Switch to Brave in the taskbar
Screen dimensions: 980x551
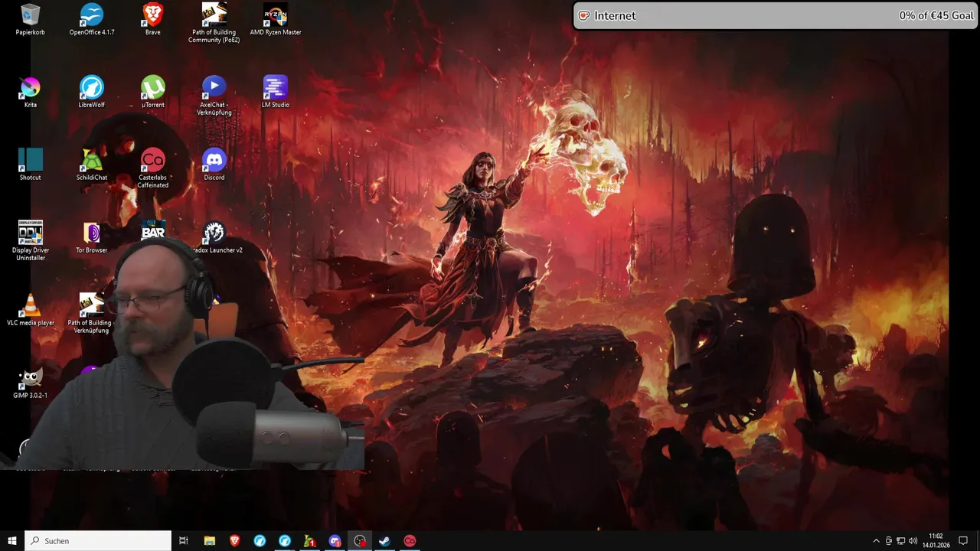tap(234, 541)
